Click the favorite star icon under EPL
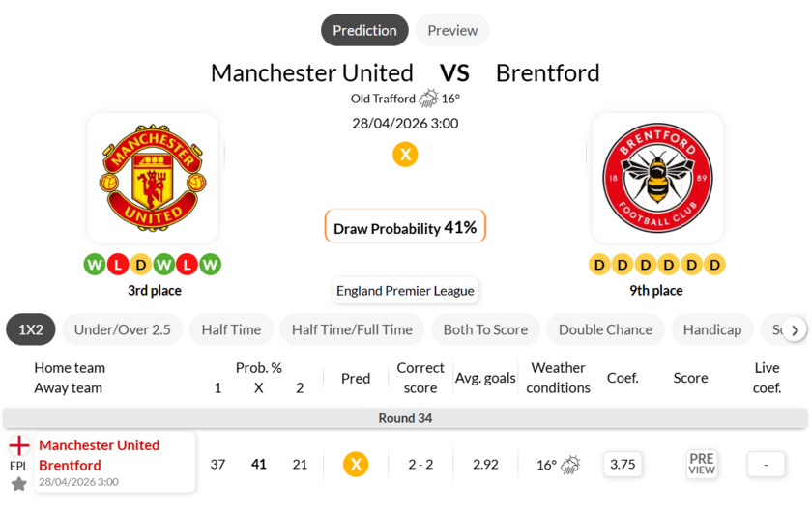This screenshot has width=812, height=513. click(19, 483)
